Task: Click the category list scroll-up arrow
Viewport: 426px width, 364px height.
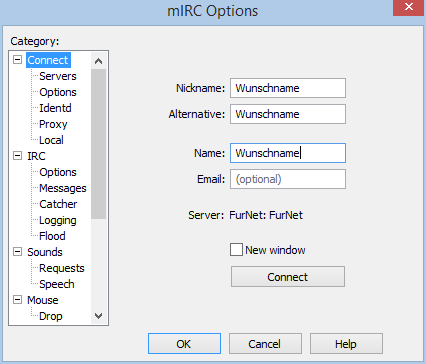Action: pyautogui.click(x=98, y=61)
